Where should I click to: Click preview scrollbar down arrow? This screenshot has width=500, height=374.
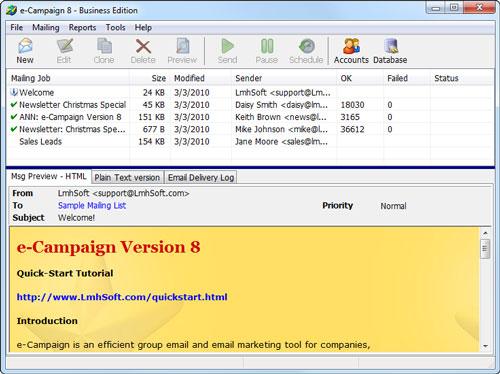[485, 346]
